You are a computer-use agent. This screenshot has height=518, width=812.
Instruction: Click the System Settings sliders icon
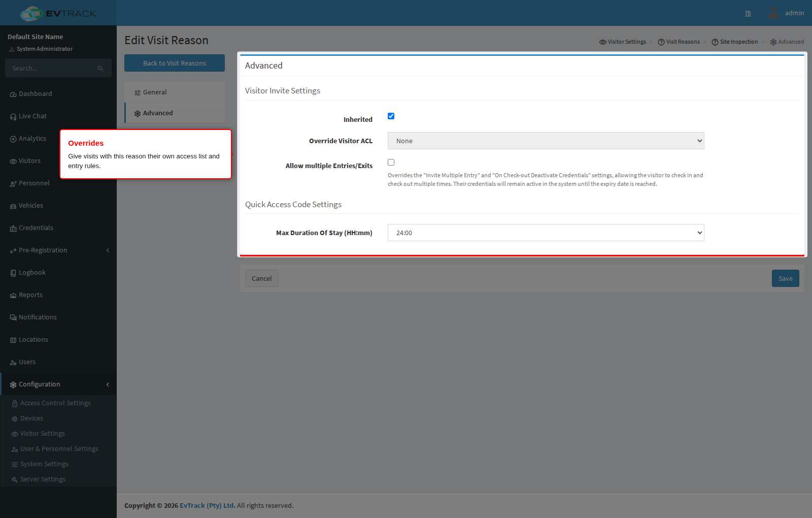tap(15, 465)
